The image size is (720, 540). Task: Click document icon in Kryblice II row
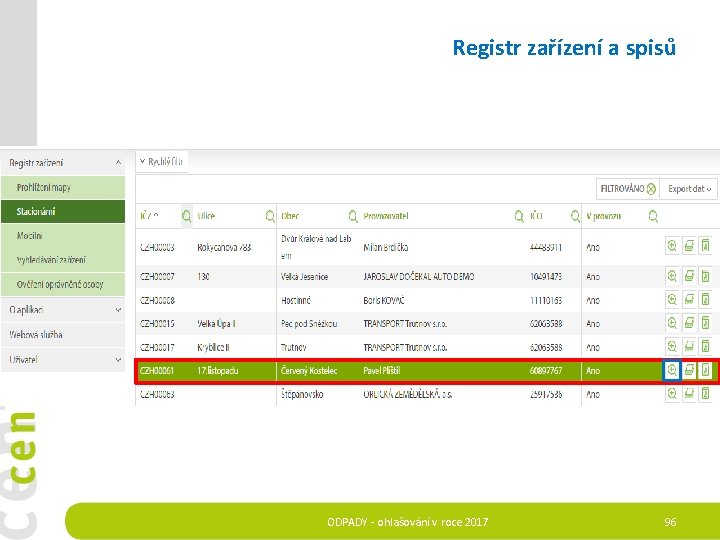tap(705, 346)
